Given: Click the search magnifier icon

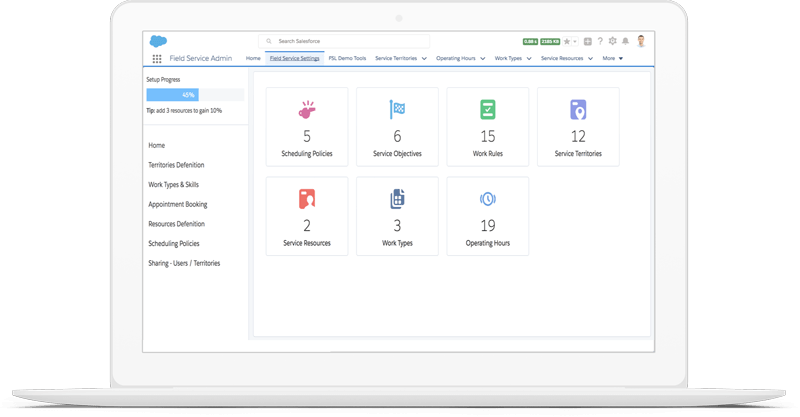Looking at the screenshot, I should pos(269,41).
